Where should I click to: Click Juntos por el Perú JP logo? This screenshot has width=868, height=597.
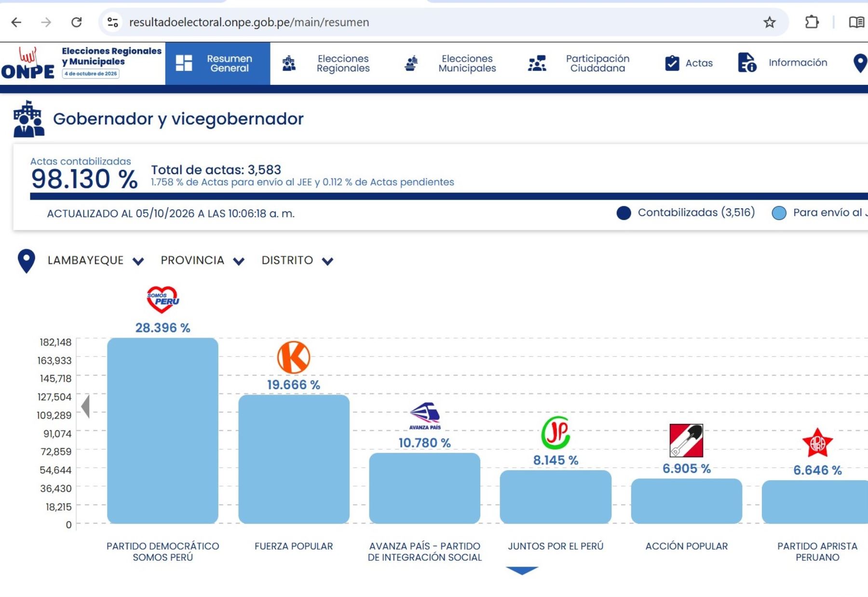pyautogui.click(x=556, y=433)
